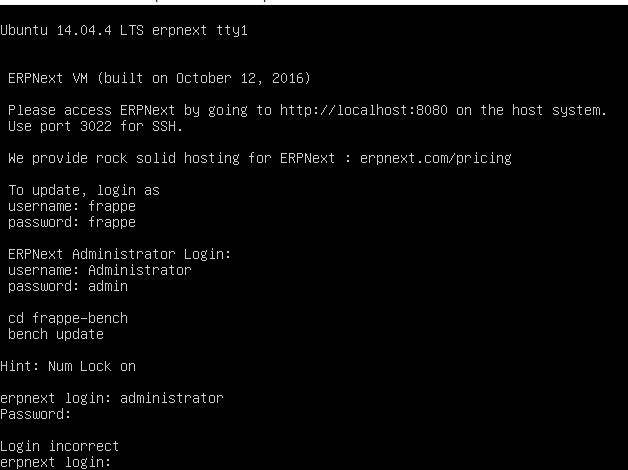Click the 'password: admin' line

68,286
